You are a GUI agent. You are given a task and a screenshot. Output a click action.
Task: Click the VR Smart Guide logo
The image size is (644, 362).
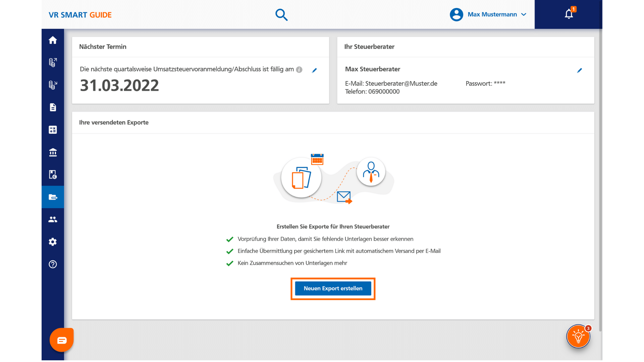(x=80, y=15)
